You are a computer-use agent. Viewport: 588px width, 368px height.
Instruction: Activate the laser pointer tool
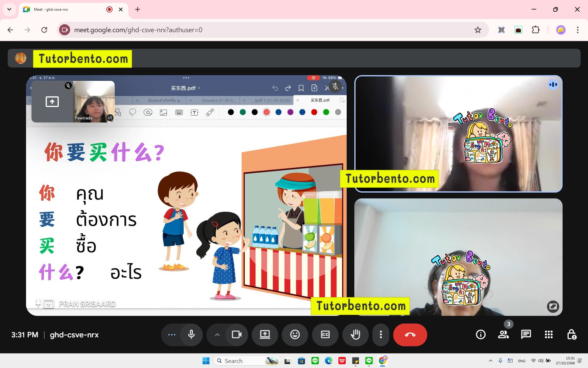point(209,112)
